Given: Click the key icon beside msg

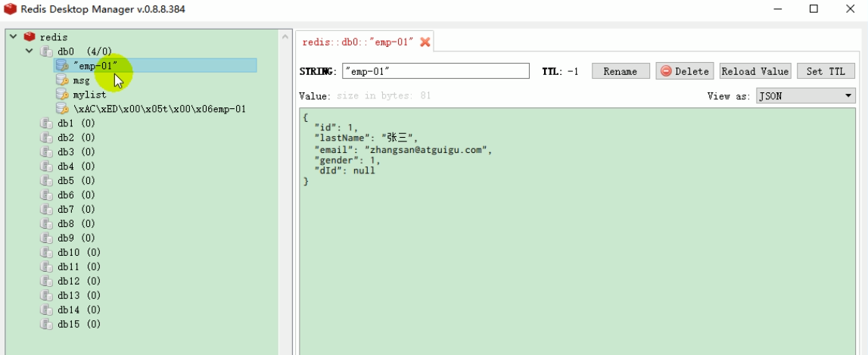Looking at the screenshot, I should tap(62, 80).
